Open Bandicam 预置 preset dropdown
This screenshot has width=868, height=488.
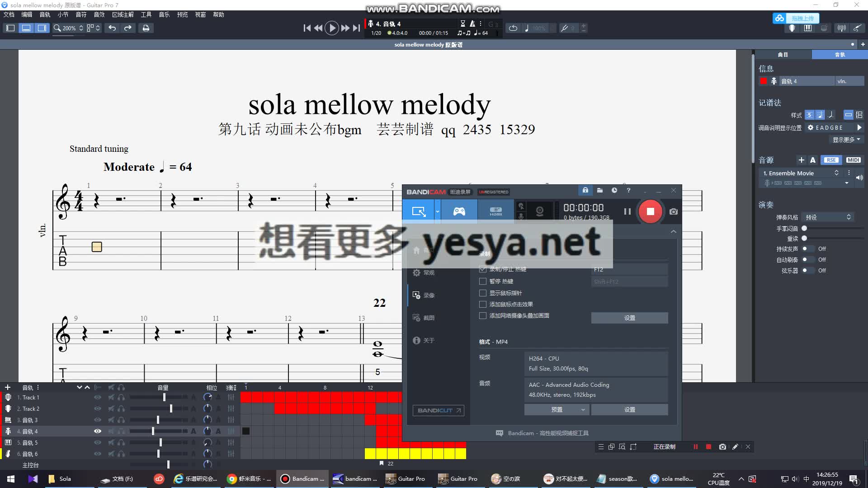(557, 409)
